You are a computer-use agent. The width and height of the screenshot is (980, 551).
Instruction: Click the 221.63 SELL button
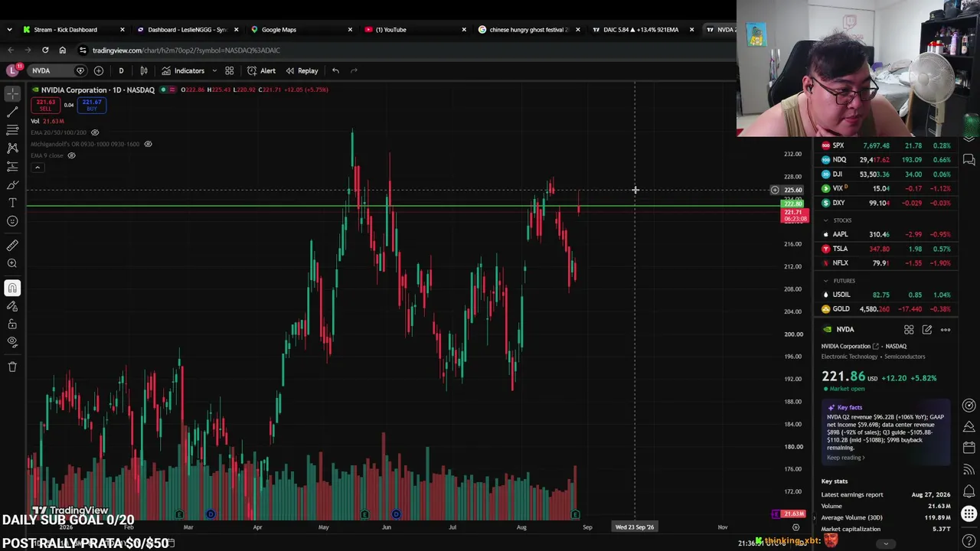tap(45, 105)
